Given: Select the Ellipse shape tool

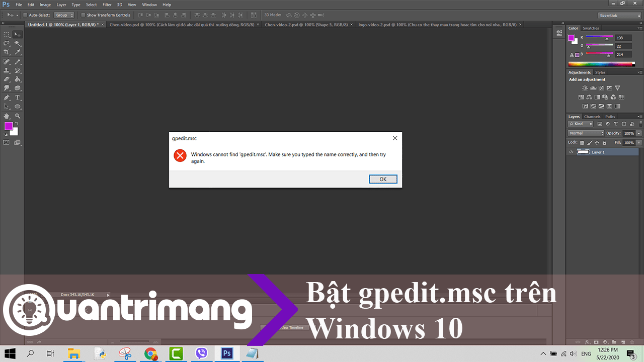Looking at the screenshot, I should (x=18, y=107).
